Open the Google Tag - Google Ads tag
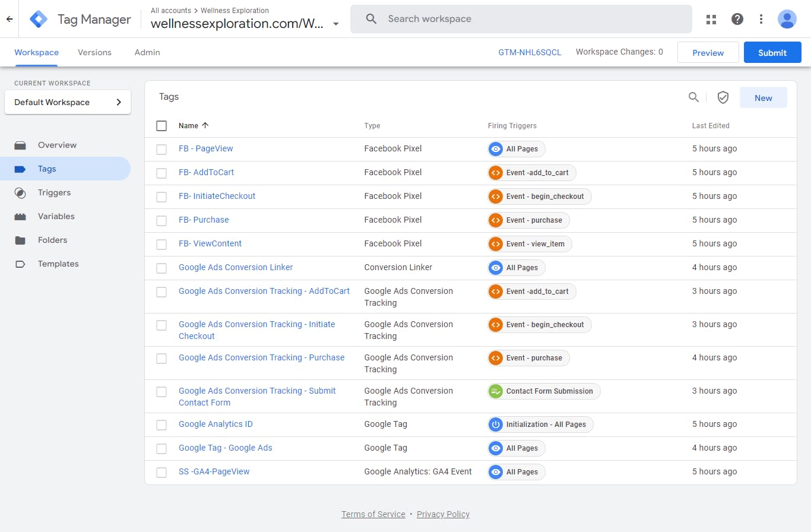Image resolution: width=811 pixels, height=532 pixels. tap(226, 448)
